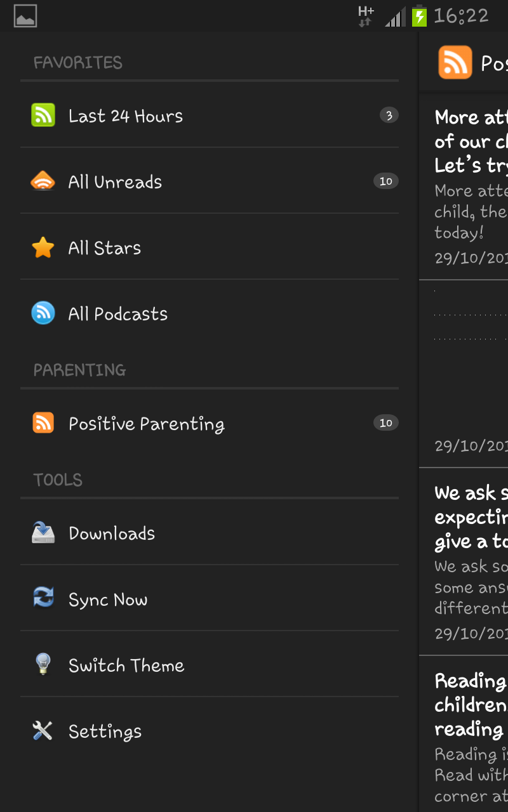Tap the orange Positive Parenting RSS icon

(43, 423)
